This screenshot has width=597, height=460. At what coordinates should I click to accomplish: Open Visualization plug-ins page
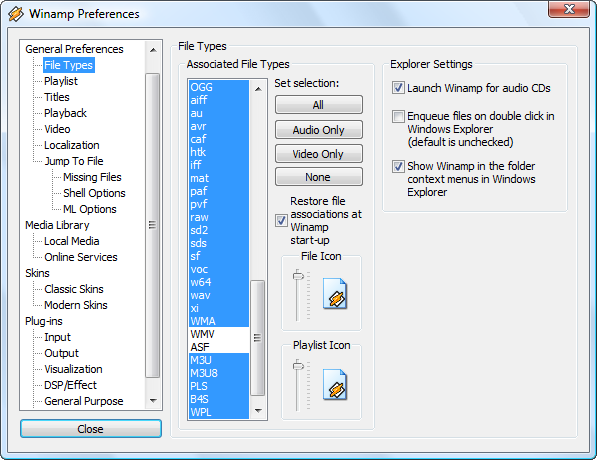pos(73,369)
